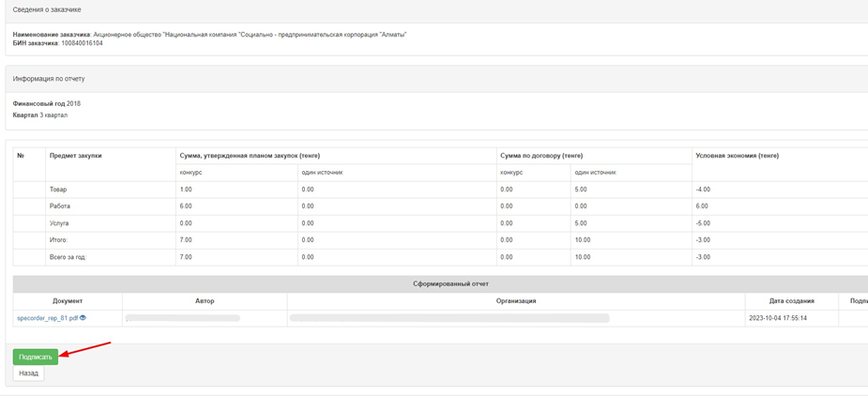Click the Организация column header

516,301
